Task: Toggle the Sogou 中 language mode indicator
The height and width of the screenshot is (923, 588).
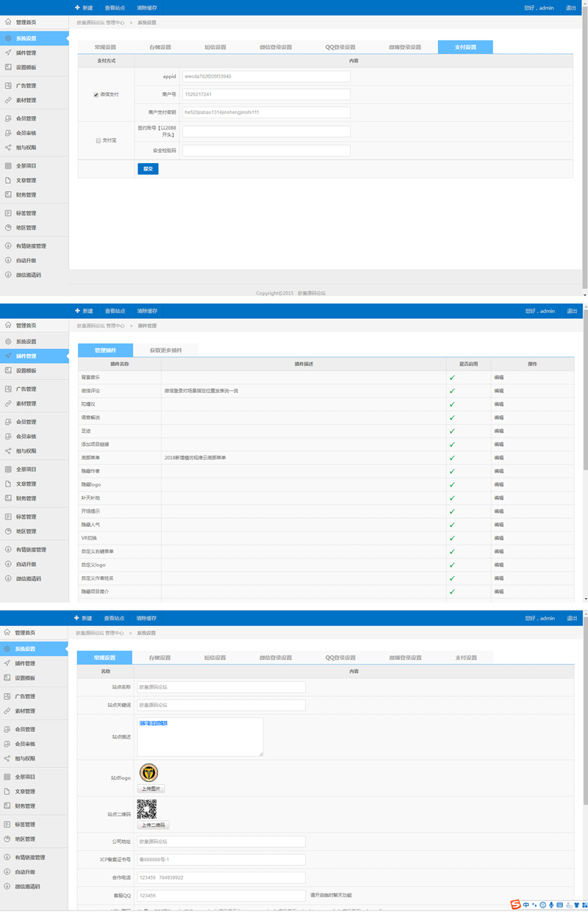Action: coord(526,905)
